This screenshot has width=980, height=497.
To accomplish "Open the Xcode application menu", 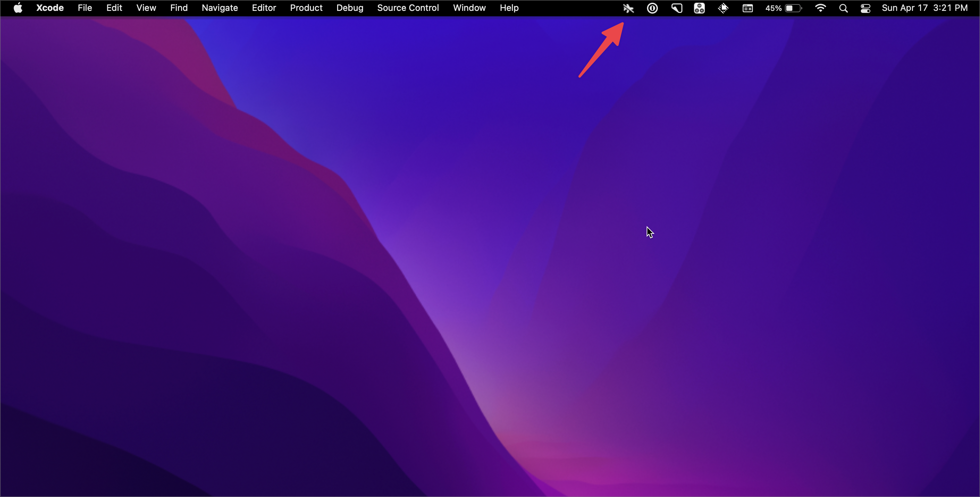I will coord(50,8).
